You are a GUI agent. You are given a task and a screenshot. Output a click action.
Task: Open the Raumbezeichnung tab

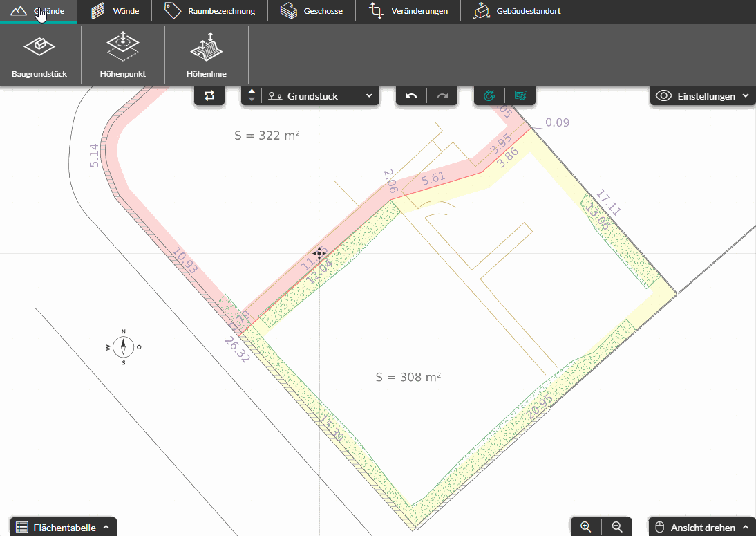coord(210,10)
